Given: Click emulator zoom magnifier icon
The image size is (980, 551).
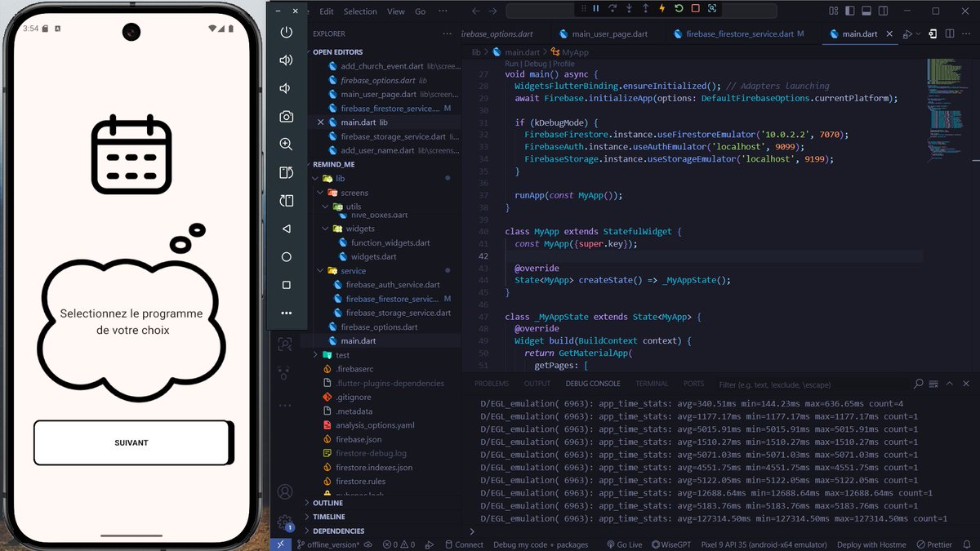Looking at the screenshot, I should click(x=286, y=144).
